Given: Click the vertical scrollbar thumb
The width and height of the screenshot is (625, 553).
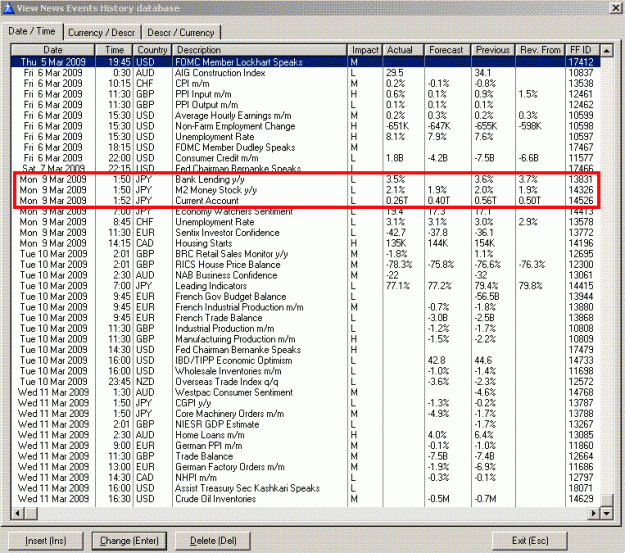Looking at the screenshot, I should [606, 500].
